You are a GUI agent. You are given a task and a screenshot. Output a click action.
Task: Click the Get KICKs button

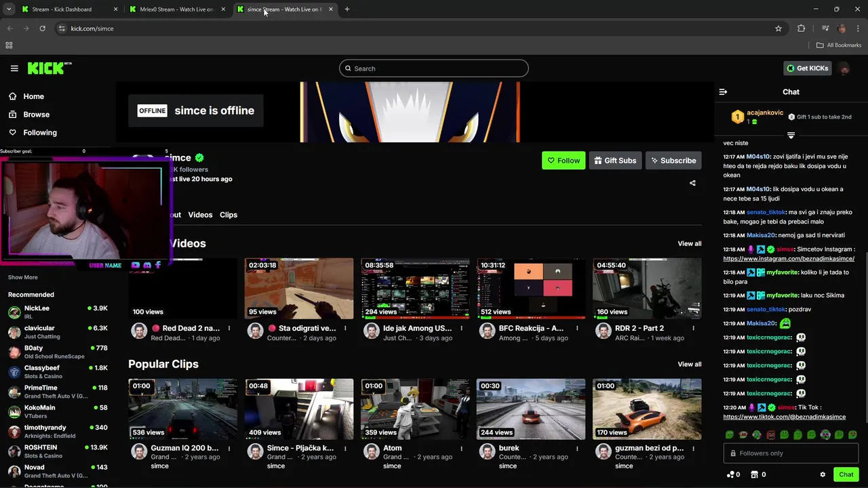coord(807,68)
